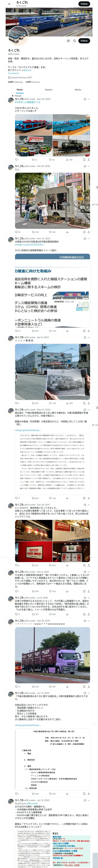Open the profile search magnifier icon
Screen dimensions: 98x868
coord(75,41)
